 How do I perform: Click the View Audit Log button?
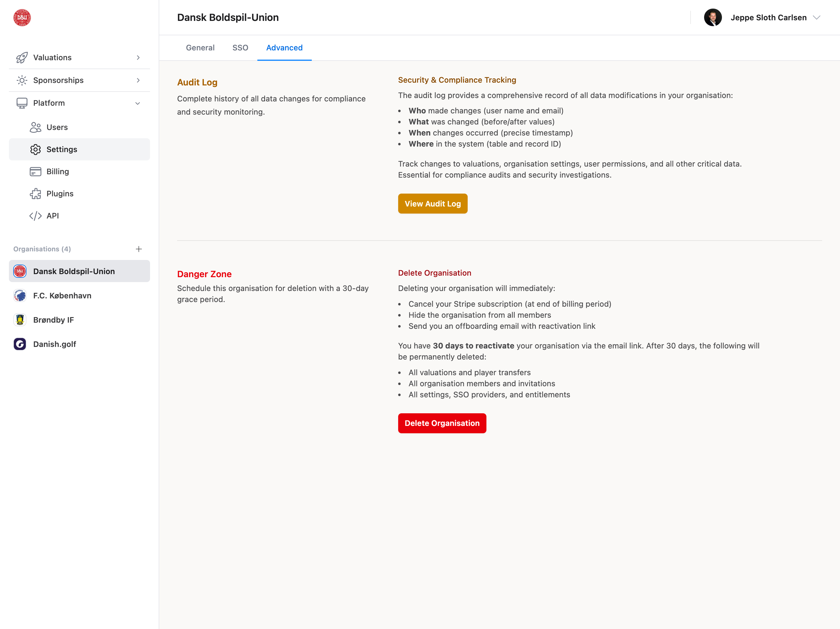[433, 204]
